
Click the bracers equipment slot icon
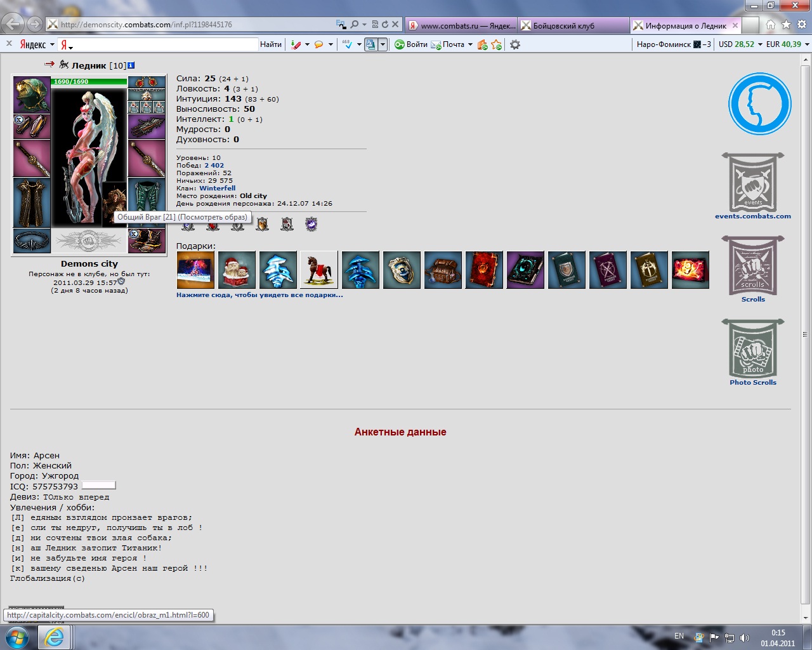point(32,127)
